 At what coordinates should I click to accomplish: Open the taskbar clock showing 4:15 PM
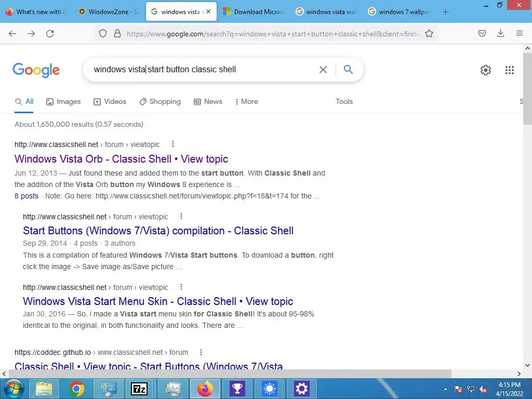(x=509, y=389)
